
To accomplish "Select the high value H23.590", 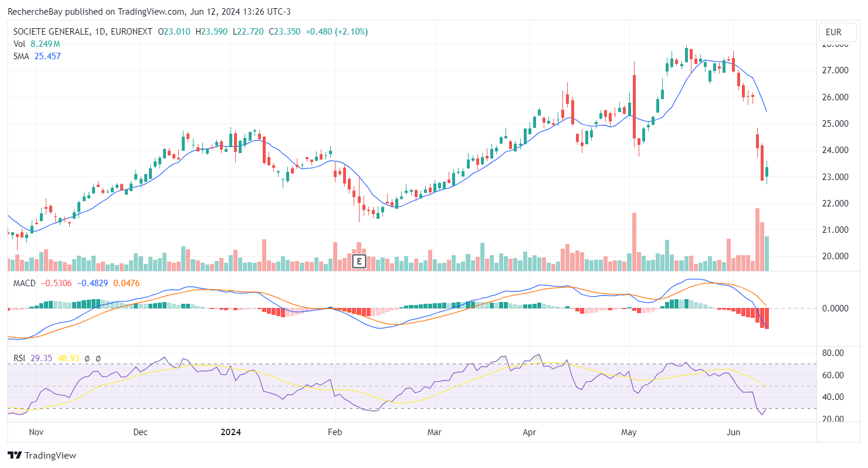I will coord(212,32).
